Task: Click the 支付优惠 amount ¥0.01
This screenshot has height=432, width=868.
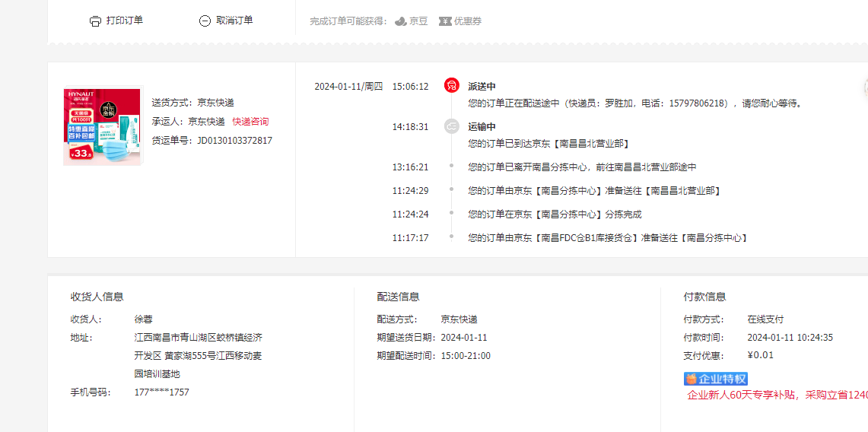Action: tap(761, 356)
